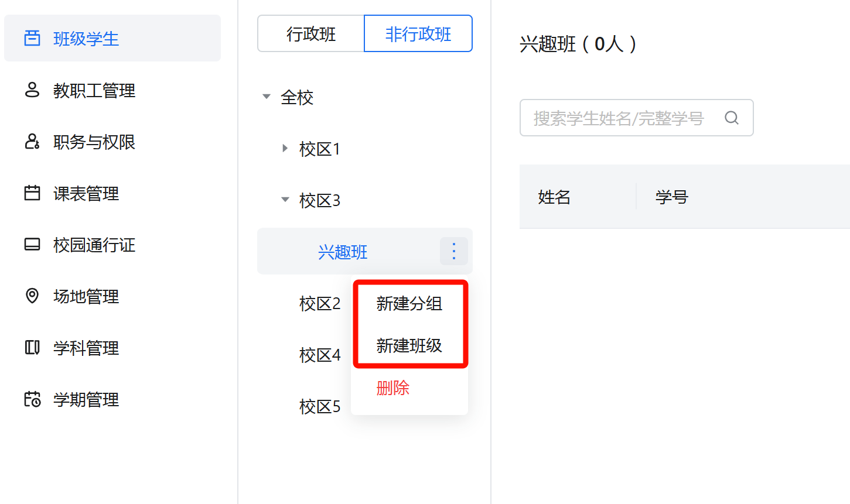Click the 职务与权限 icon in sidebar
Viewport: 850px width, 504px height.
tap(32, 142)
